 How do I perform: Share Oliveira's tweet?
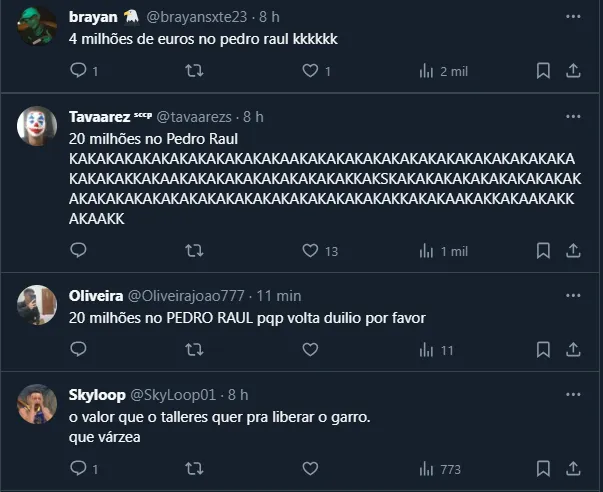574,350
